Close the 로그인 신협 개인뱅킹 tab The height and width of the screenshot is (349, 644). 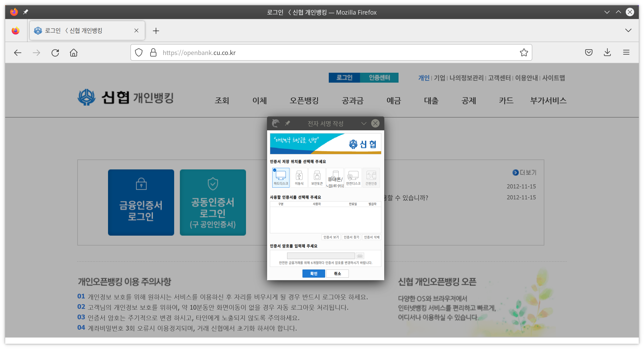pos(136,30)
